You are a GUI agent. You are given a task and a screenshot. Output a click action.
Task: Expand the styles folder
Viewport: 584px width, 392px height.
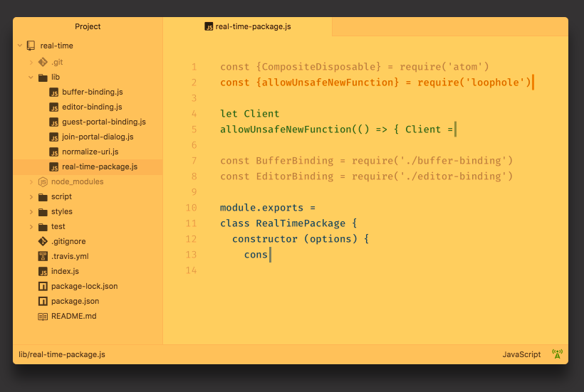coord(31,211)
